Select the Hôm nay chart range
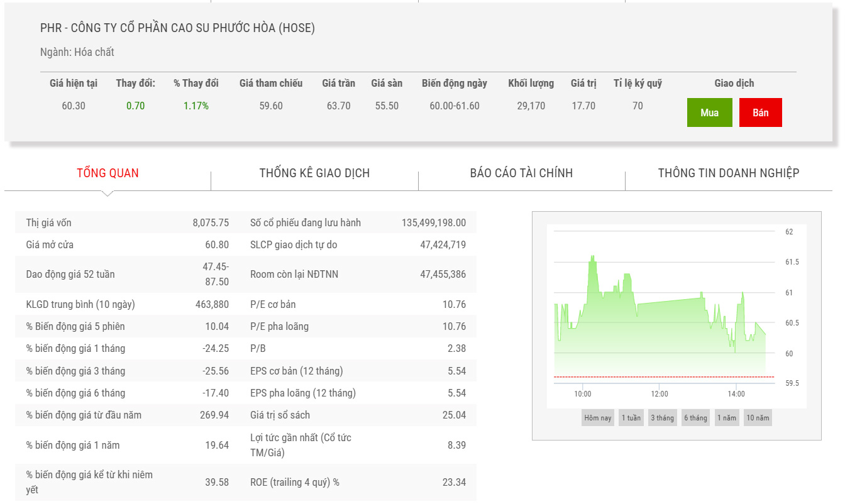This screenshot has height=504, width=845. point(597,418)
